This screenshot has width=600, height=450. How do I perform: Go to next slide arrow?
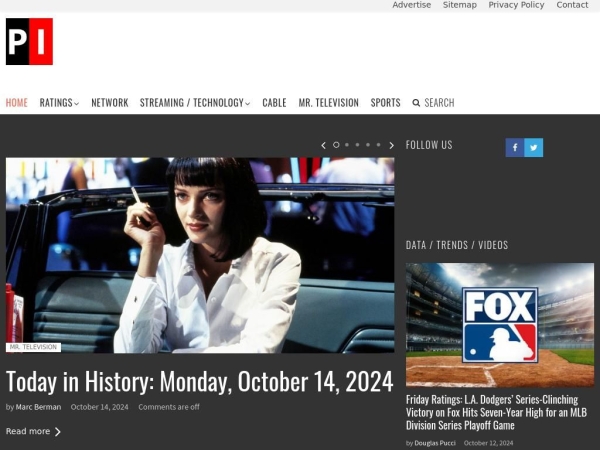click(x=391, y=145)
